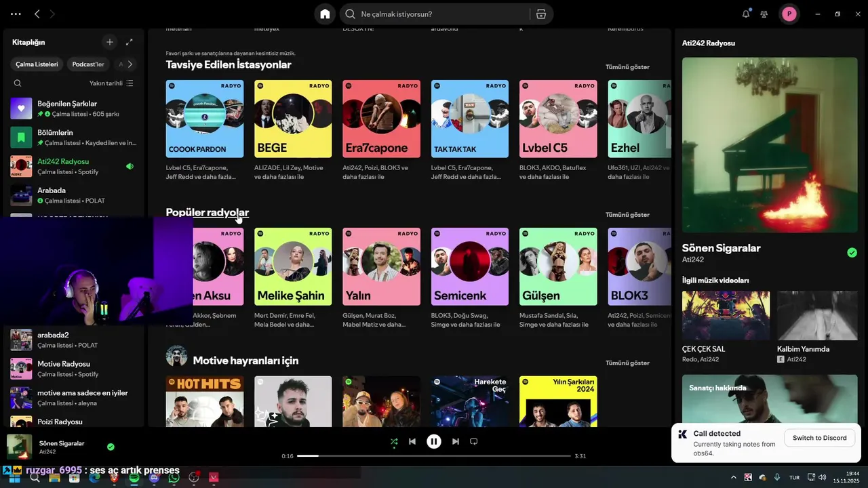Switch to Discord from call notification
The width and height of the screenshot is (868, 488).
(819, 438)
